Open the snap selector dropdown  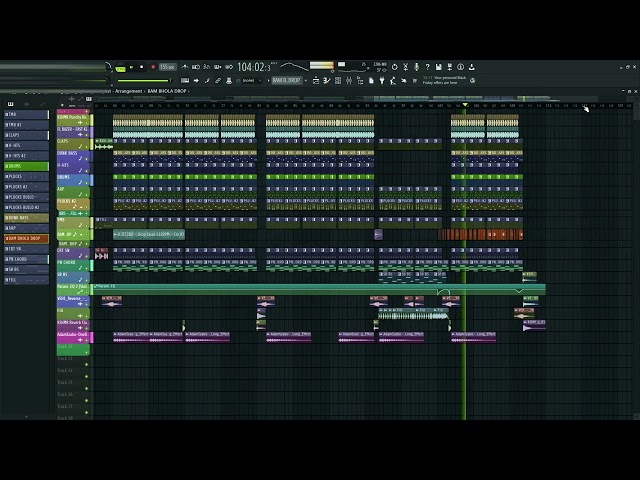pyautogui.click(x=249, y=80)
